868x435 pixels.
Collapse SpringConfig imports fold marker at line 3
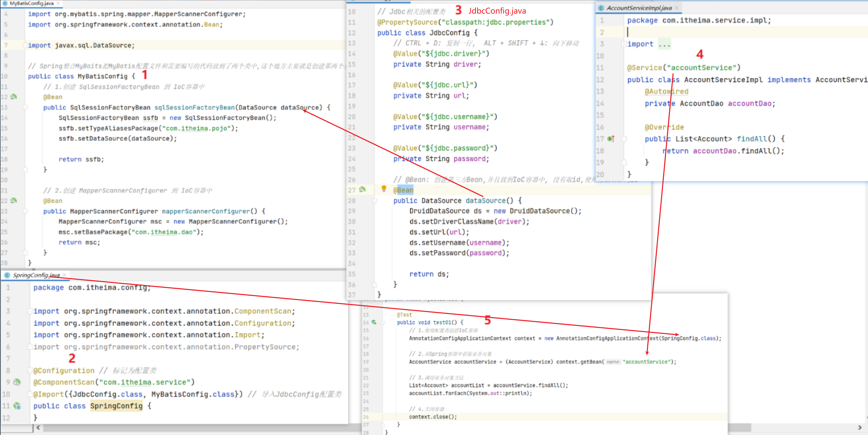coord(30,311)
